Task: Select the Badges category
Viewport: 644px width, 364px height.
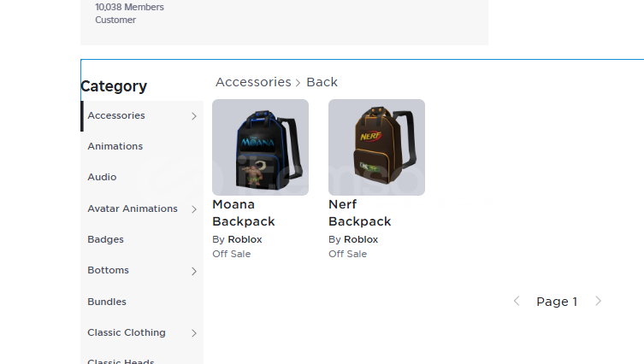Action: pyautogui.click(x=105, y=239)
